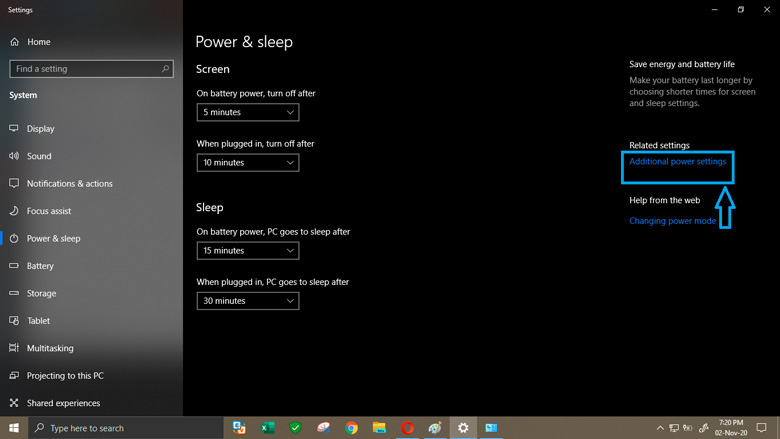Screen dimensions: 780x439
Task: Open Multitasking settings
Action: point(51,348)
